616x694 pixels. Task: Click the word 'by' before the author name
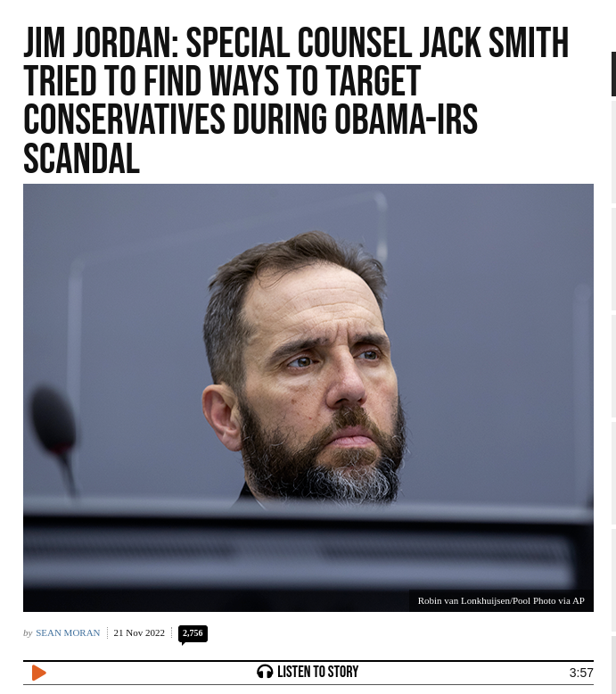(28, 633)
